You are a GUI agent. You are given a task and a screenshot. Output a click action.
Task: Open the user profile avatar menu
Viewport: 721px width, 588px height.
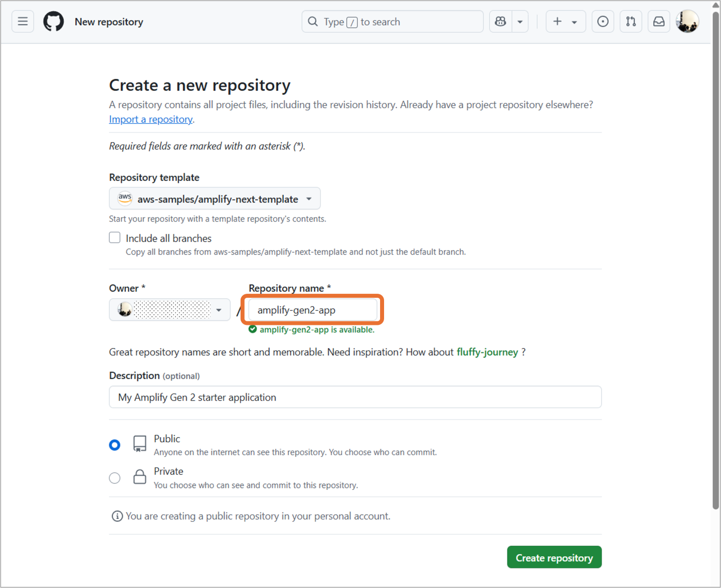[687, 22]
